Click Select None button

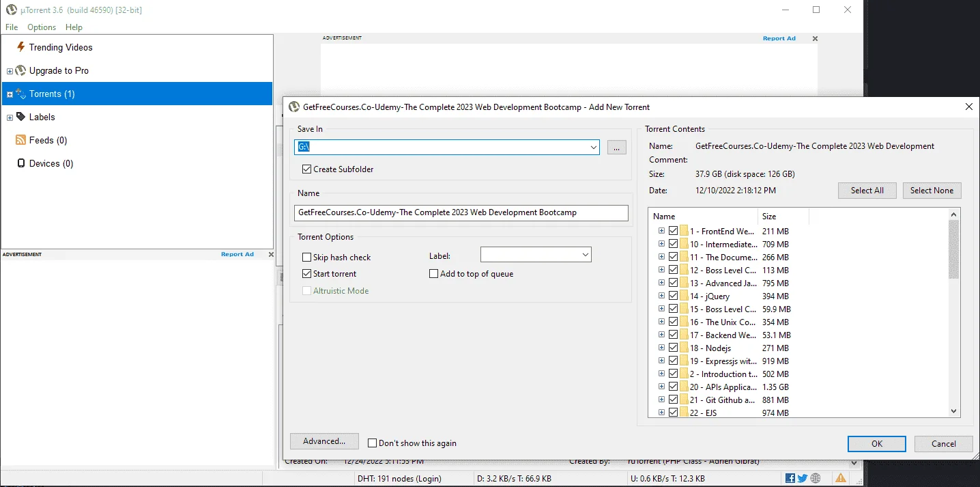point(932,191)
